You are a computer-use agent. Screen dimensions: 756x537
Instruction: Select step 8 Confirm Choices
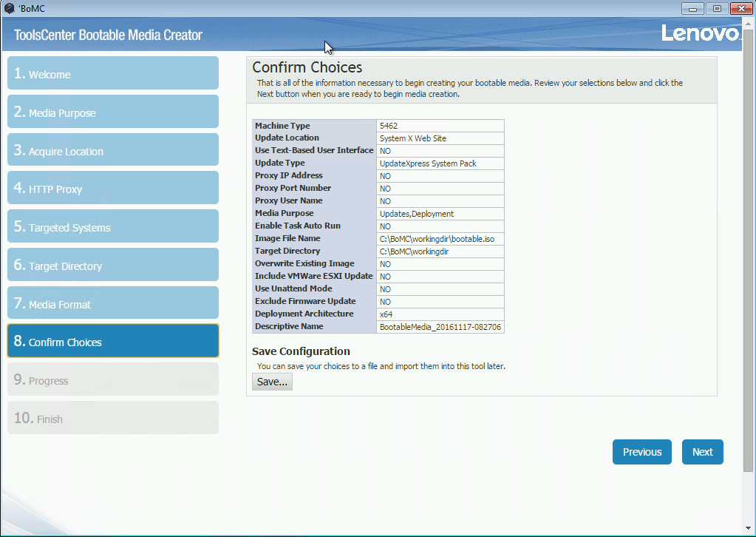pos(113,341)
